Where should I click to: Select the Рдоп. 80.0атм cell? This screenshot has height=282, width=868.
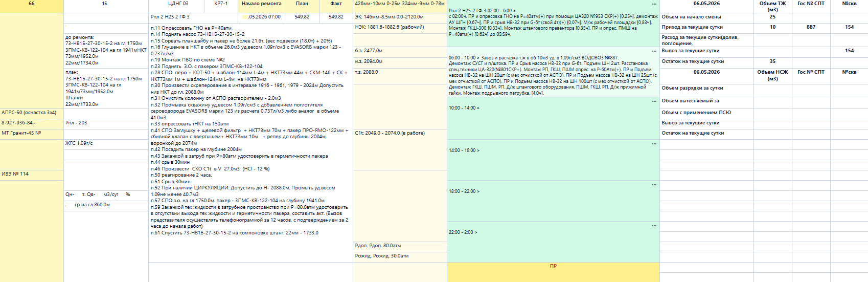400,246
